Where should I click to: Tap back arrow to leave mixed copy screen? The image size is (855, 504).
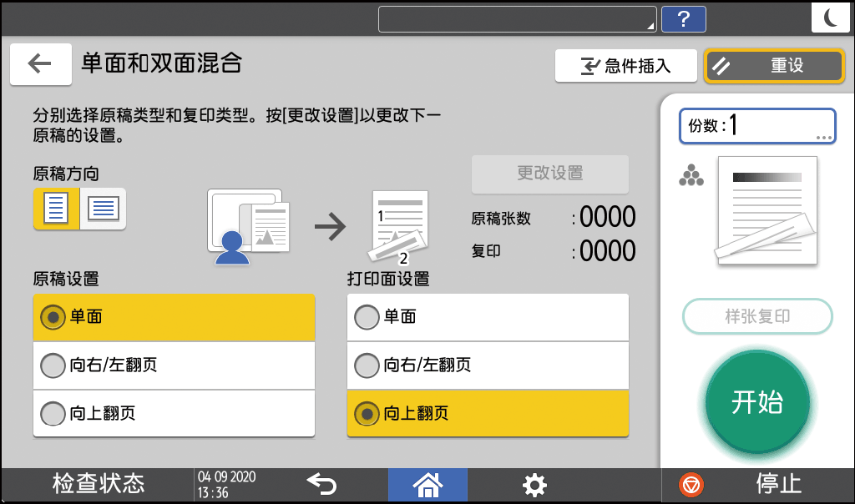click(x=40, y=64)
